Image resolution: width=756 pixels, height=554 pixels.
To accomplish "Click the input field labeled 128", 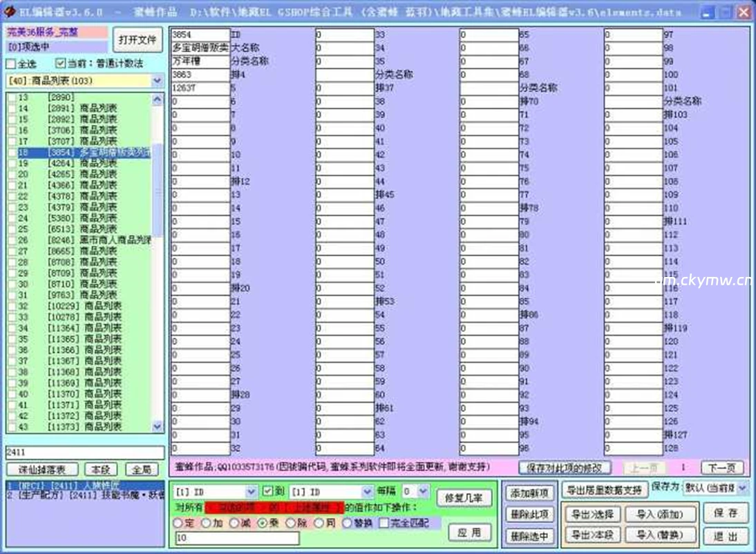I will coord(634,448).
